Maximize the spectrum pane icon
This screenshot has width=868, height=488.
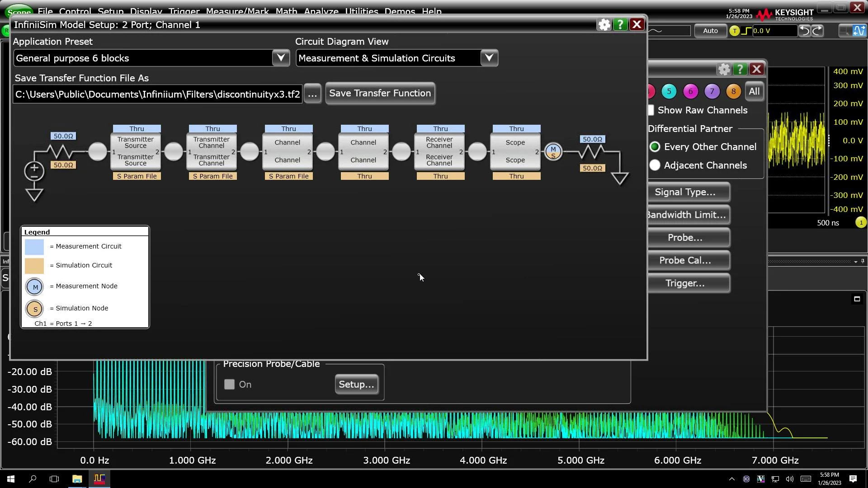[857, 299]
